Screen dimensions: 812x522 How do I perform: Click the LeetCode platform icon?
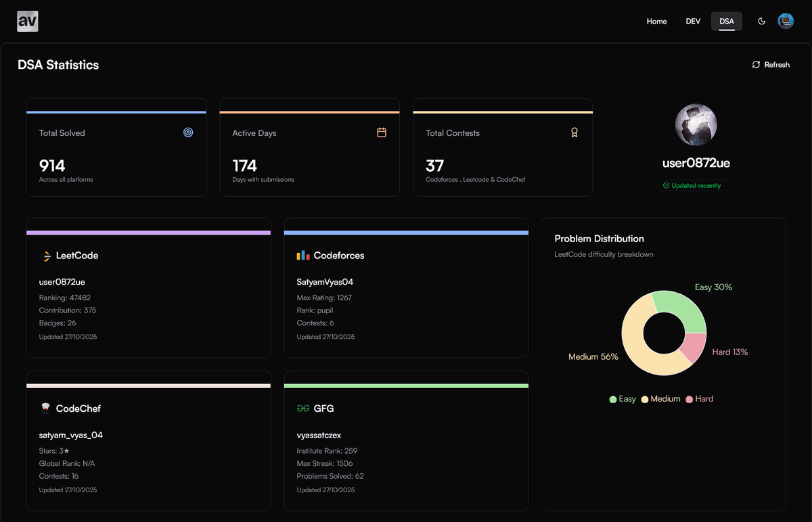point(46,256)
